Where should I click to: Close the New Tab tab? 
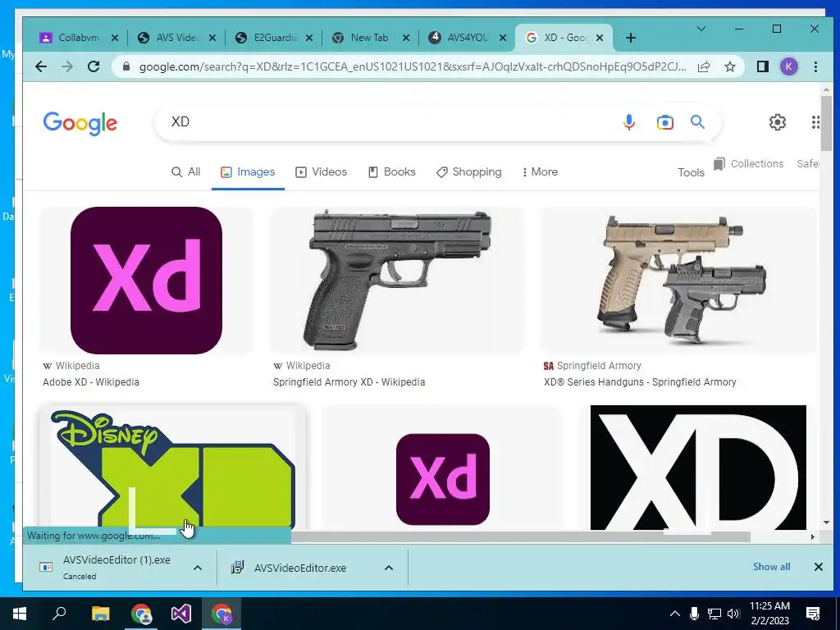point(406,38)
